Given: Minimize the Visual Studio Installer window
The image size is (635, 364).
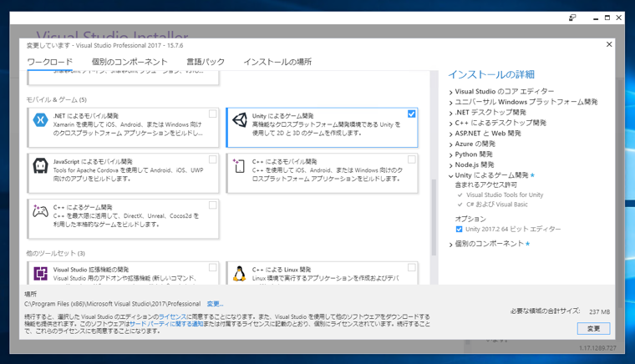Looking at the screenshot, I should [595, 18].
